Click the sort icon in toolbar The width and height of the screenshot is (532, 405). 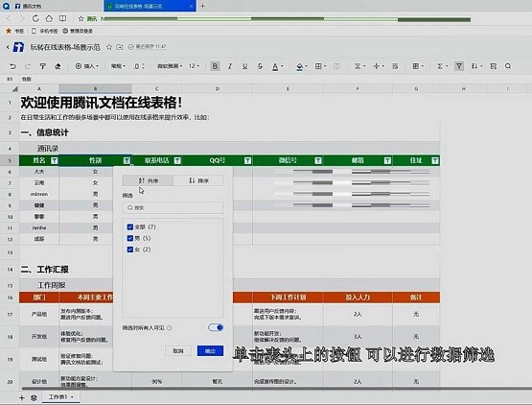point(474,66)
